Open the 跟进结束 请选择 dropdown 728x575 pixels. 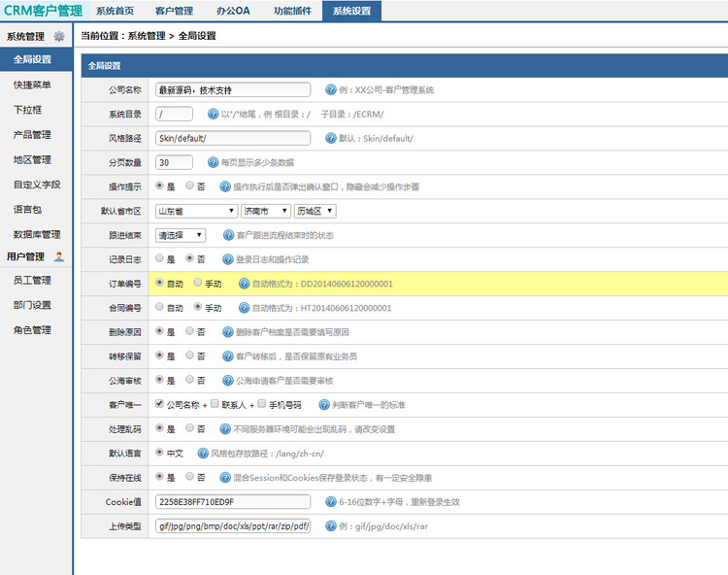tap(181, 235)
